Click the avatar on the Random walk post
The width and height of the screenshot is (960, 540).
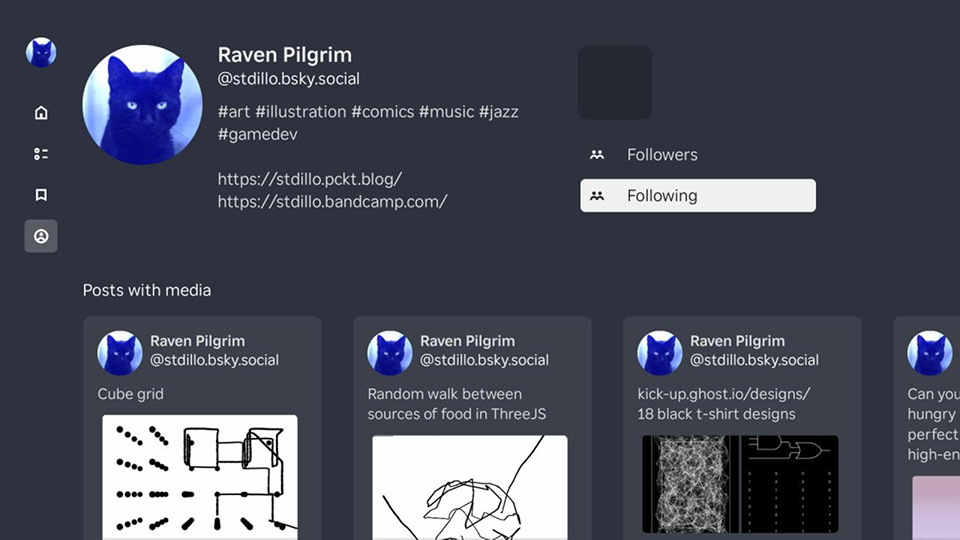390,353
